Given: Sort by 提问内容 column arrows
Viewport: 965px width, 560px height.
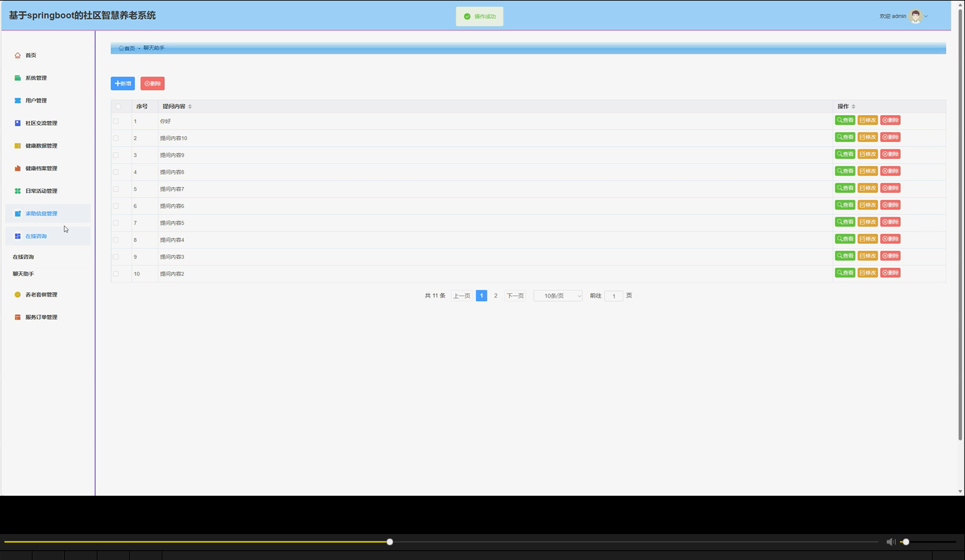Looking at the screenshot, I should click(x=190, y=106).
